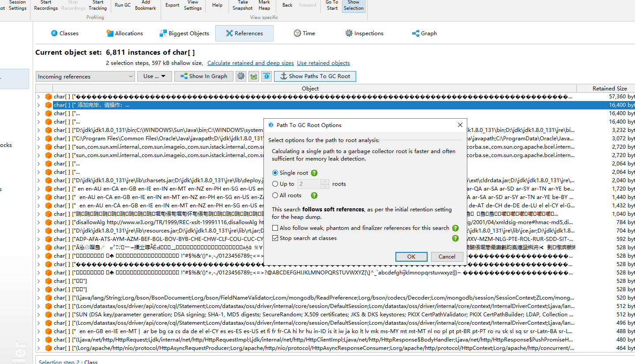Click Take Snapshot toolbar button

(x=243, y=5)
